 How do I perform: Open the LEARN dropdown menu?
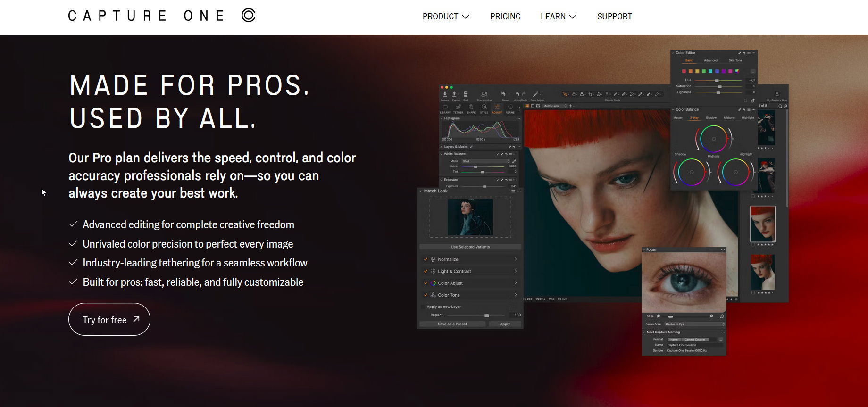558,17
